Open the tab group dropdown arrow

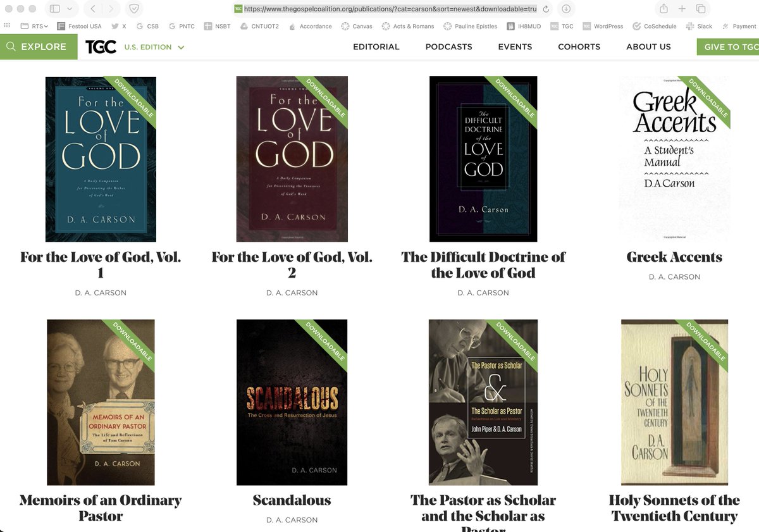(70, 9)
